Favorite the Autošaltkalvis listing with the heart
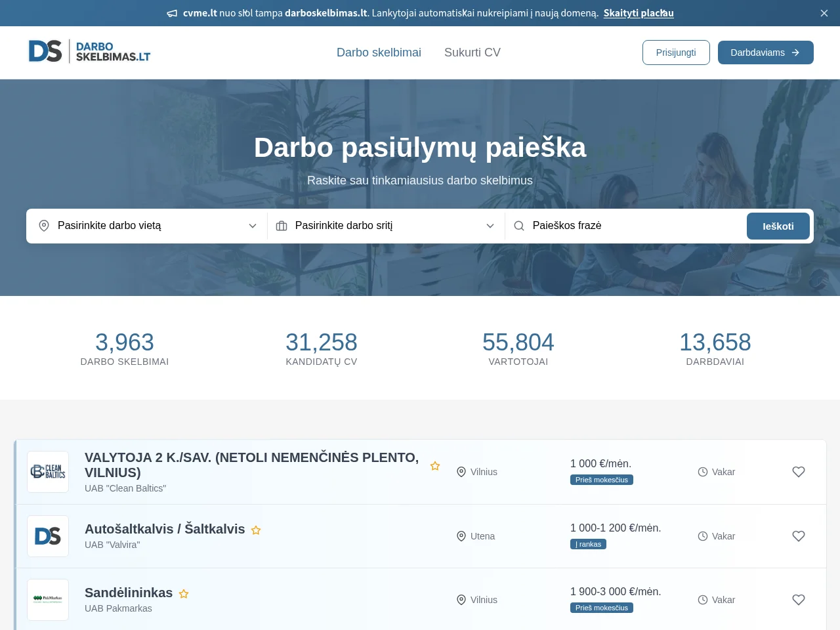 click(799, 536)
